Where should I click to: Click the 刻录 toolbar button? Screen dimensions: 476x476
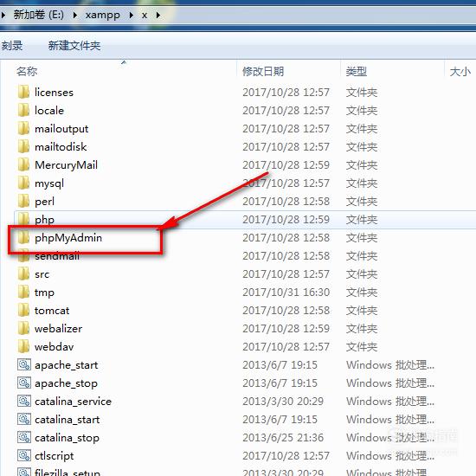(12, 46)
